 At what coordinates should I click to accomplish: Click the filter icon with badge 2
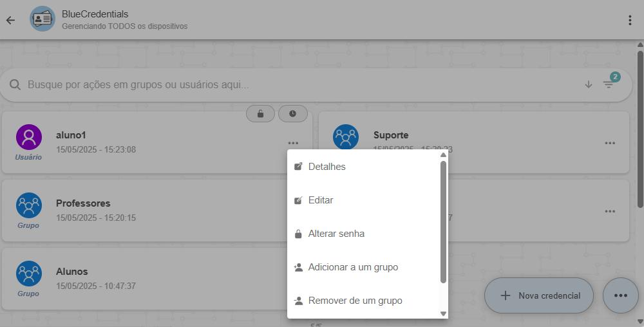point(609,84)
